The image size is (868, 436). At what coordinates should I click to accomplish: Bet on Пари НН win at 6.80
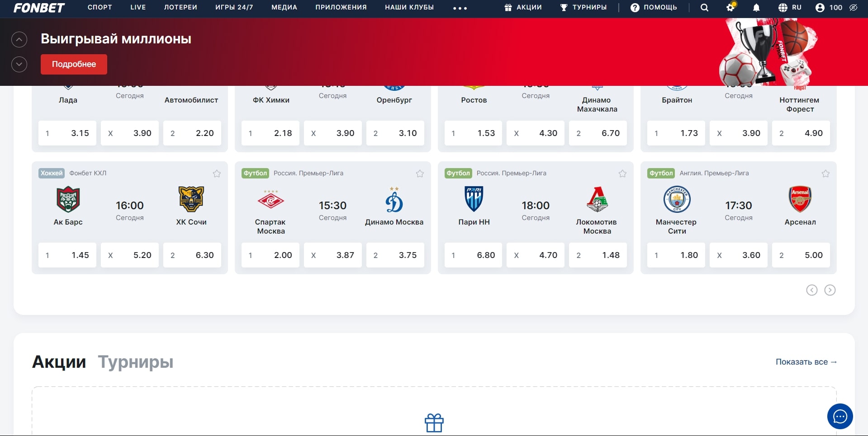point(473,255)
